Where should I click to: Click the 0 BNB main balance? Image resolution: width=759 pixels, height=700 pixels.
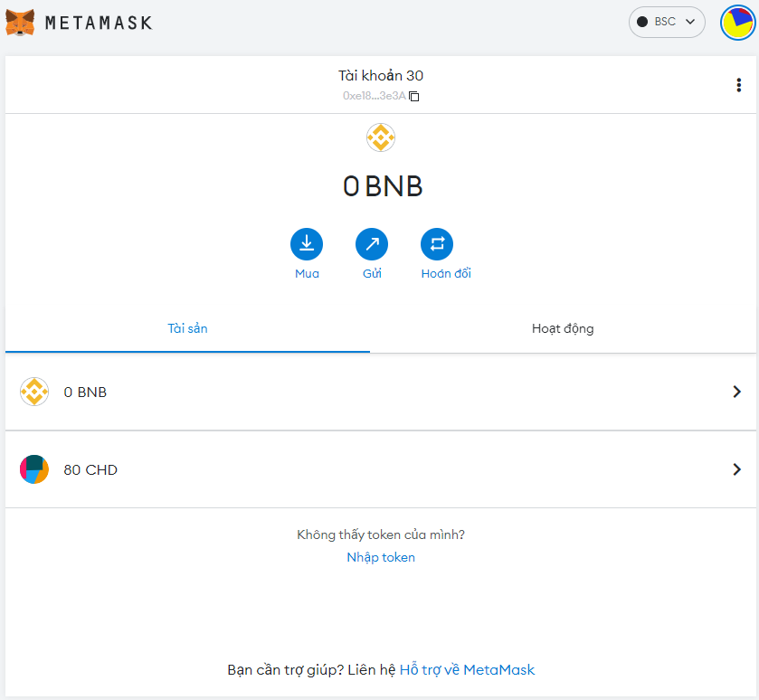pos(383,186)
